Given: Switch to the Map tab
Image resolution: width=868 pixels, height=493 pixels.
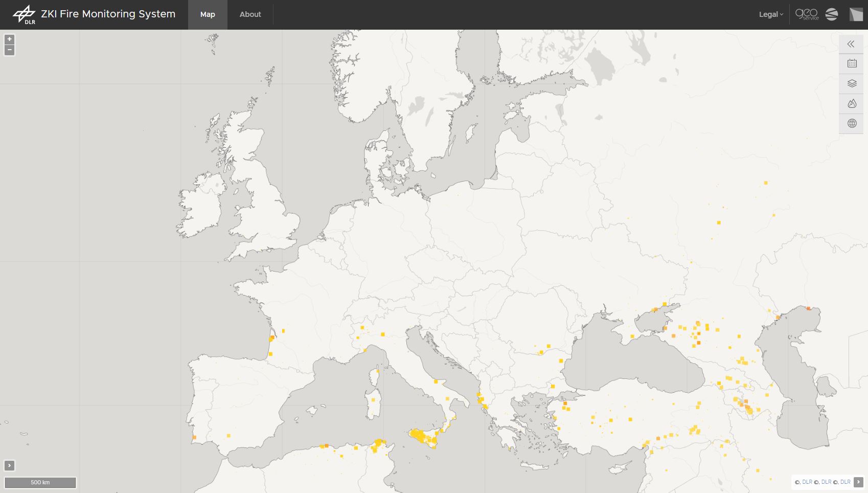Looking at the screenshot, I should coord(208,14).
